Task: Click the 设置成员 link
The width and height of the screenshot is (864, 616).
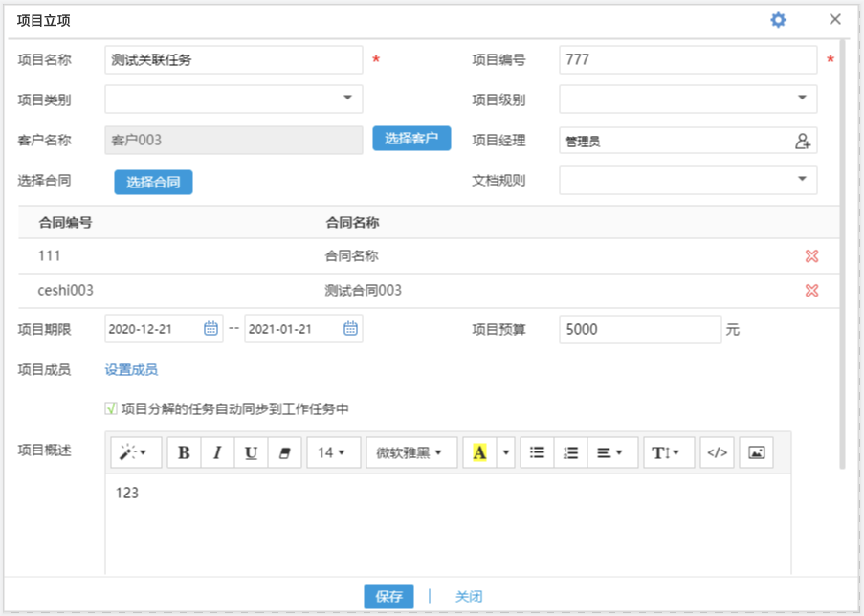Action: [x=131, y=370]
